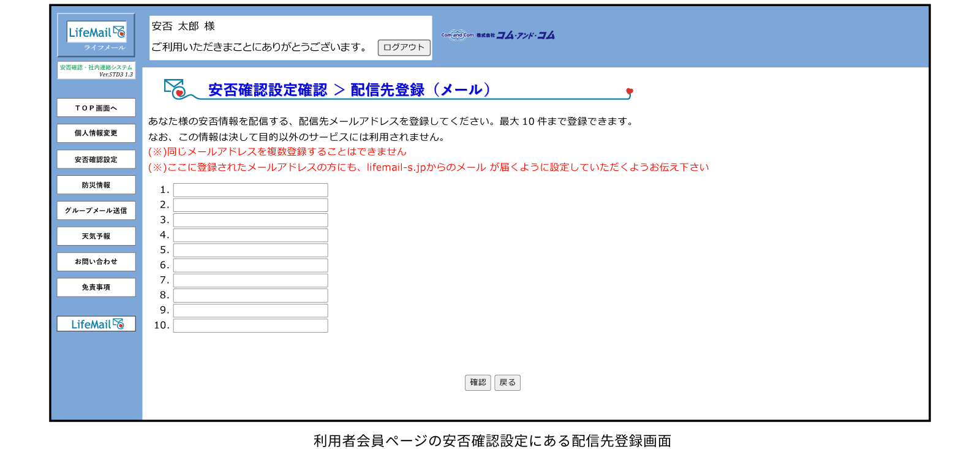Image resolution: width=980 pixels, height=449 pixels.
Task: Open グループメール送信 in the sidebar
Action: 96,210
